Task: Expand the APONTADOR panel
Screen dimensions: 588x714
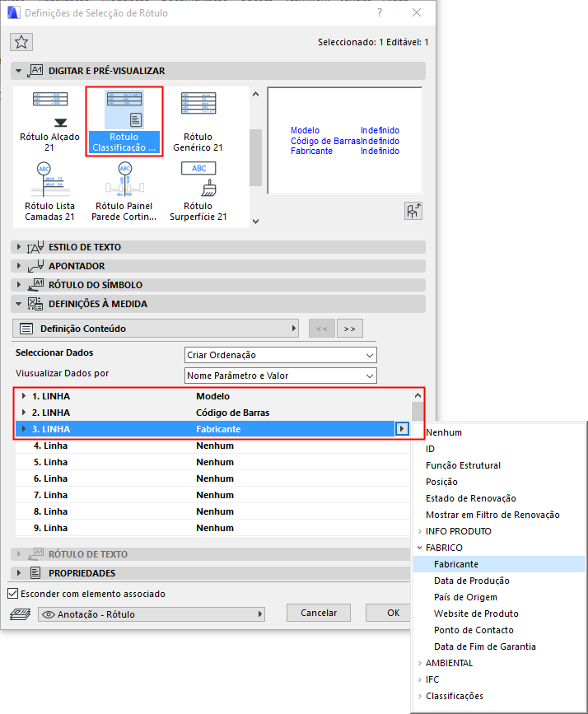Action: [19, 265]
